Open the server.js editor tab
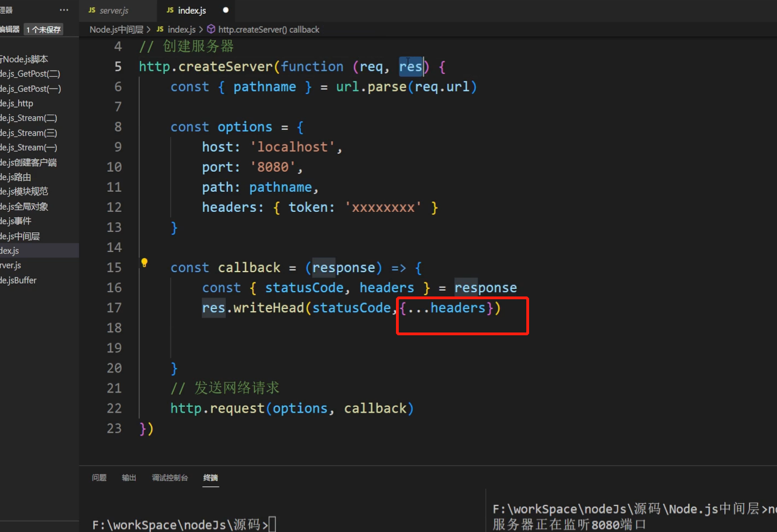The image size is (777, 532). click(114, 11)
